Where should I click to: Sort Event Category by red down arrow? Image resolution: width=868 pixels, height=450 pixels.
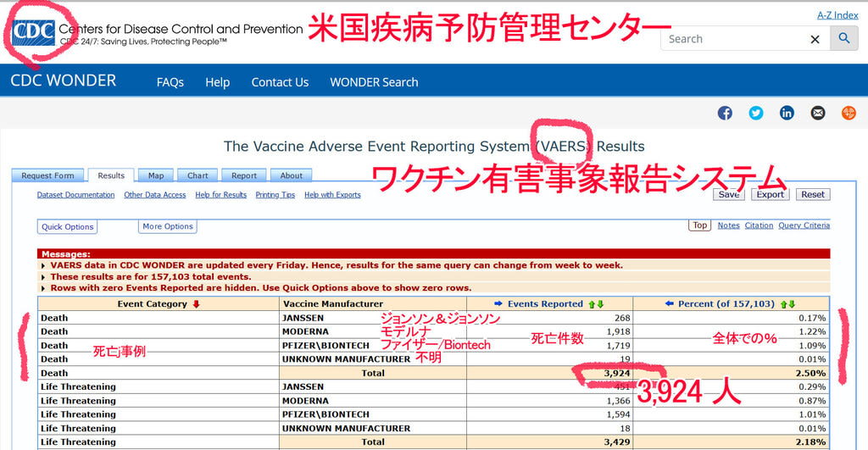pos(196,304)
